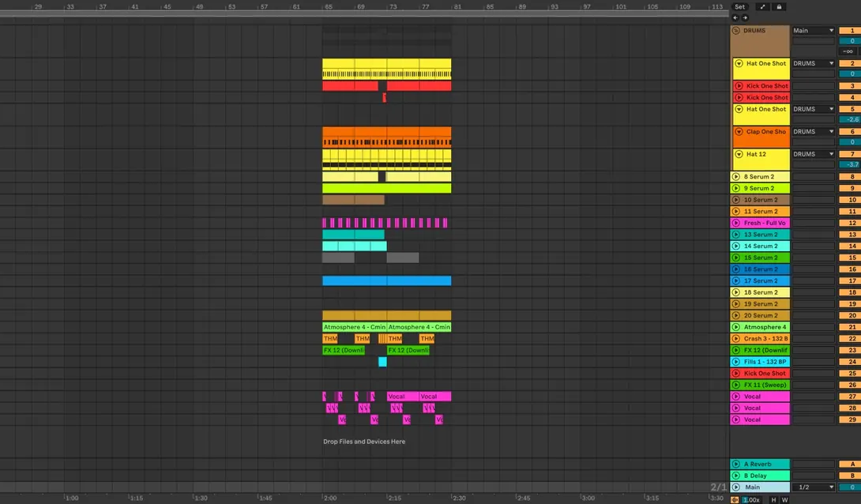Unfold the Kick One Shot track numbered 4
861x504 pixels.
739,98
